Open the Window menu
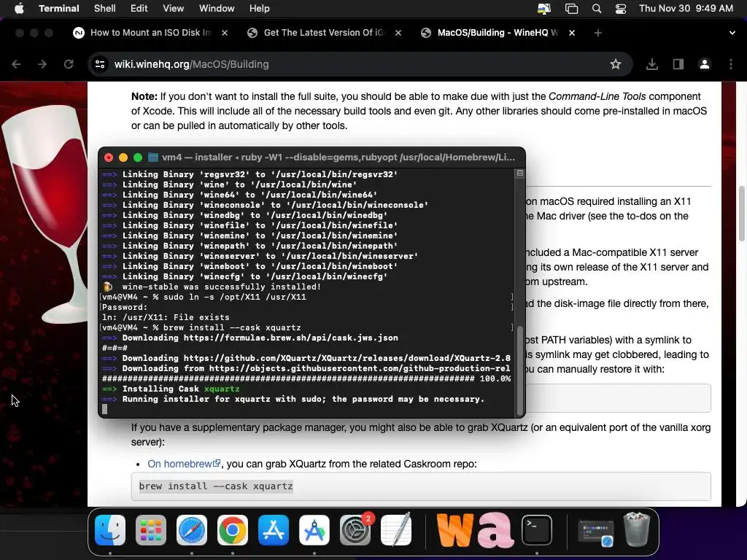The image size is (747, 560). click(217, 8)
